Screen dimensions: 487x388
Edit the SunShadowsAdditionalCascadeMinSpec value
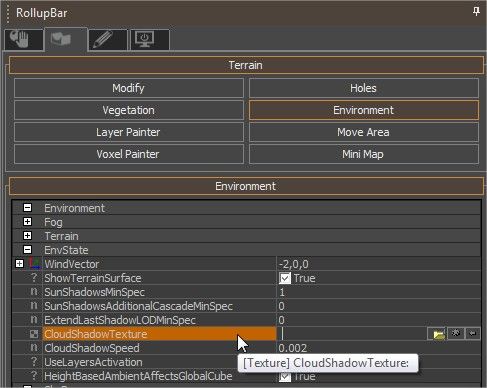378,306
